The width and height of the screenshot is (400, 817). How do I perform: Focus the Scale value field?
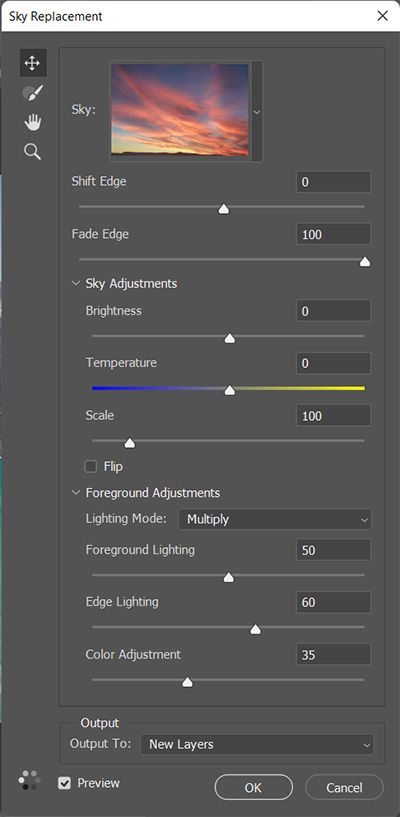[333, 416]
